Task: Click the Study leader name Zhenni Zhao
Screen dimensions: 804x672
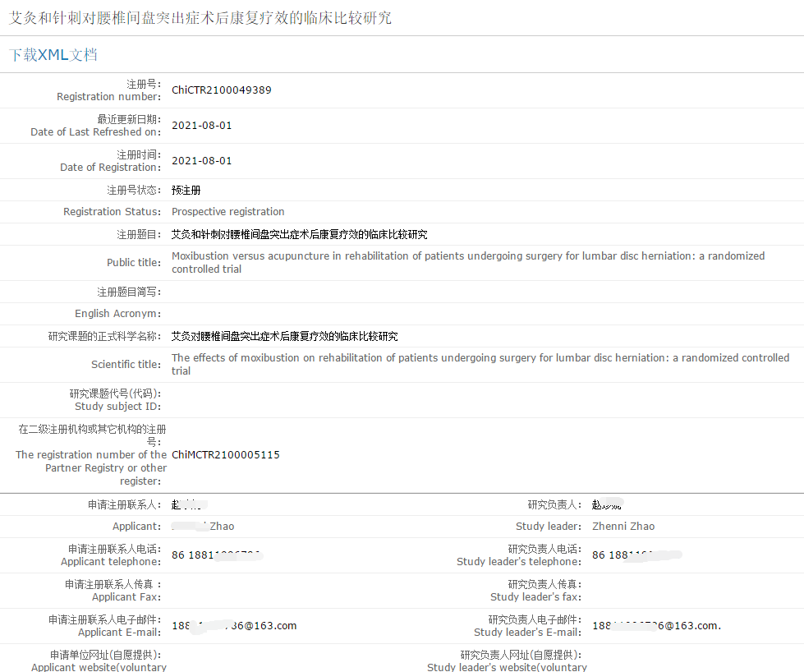Action: click(623, 527)
